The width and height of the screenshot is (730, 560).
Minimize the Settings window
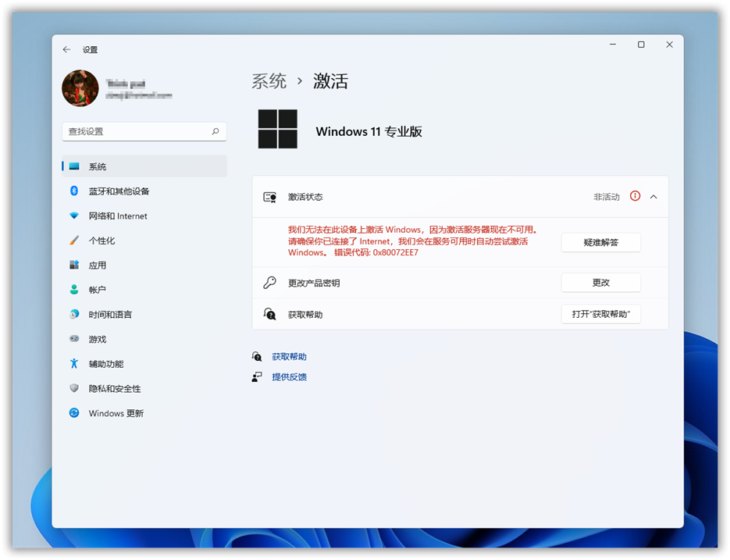(613, 45)
